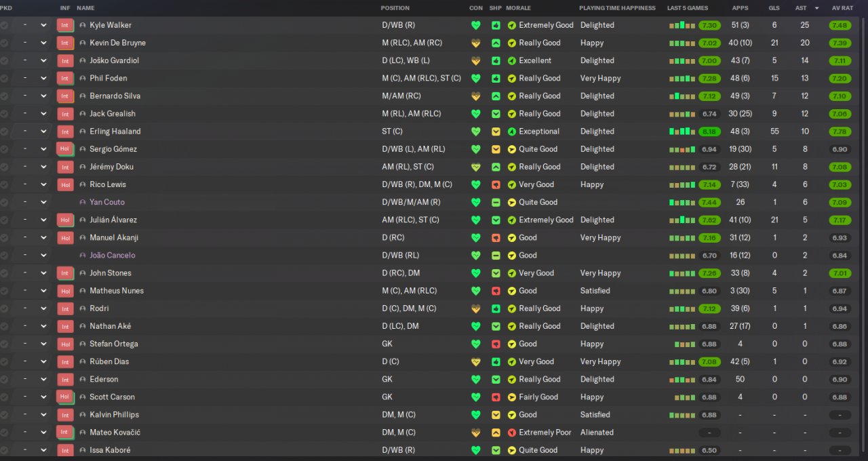Click Erling Haaland's last 5 games form bars
This screenshot has height=461, width=868.
[682, 132]
